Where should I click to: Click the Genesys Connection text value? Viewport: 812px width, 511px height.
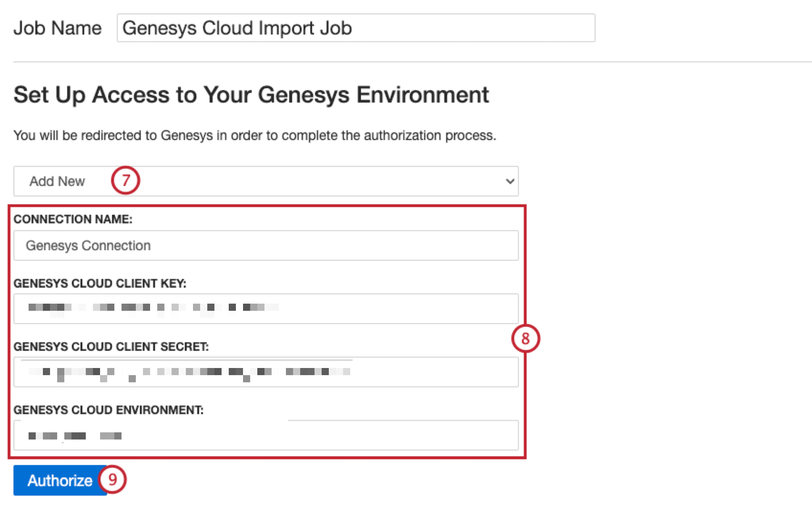pos(88,245)
